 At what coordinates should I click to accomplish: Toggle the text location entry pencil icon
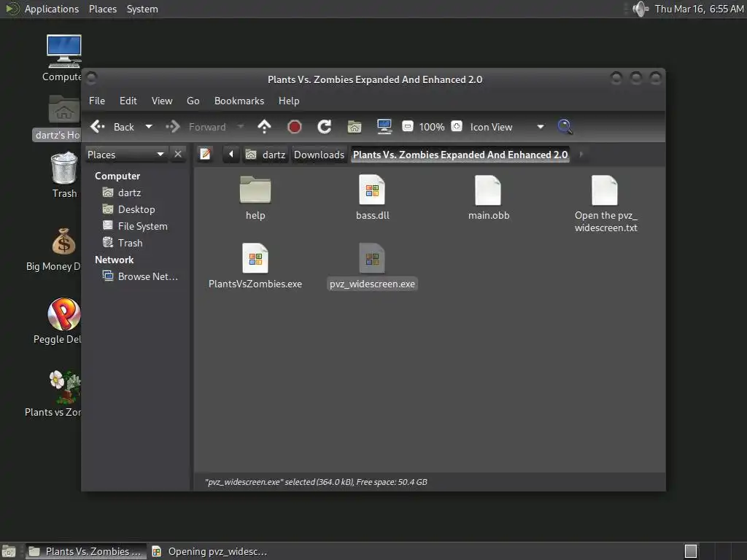coord(205,155)
